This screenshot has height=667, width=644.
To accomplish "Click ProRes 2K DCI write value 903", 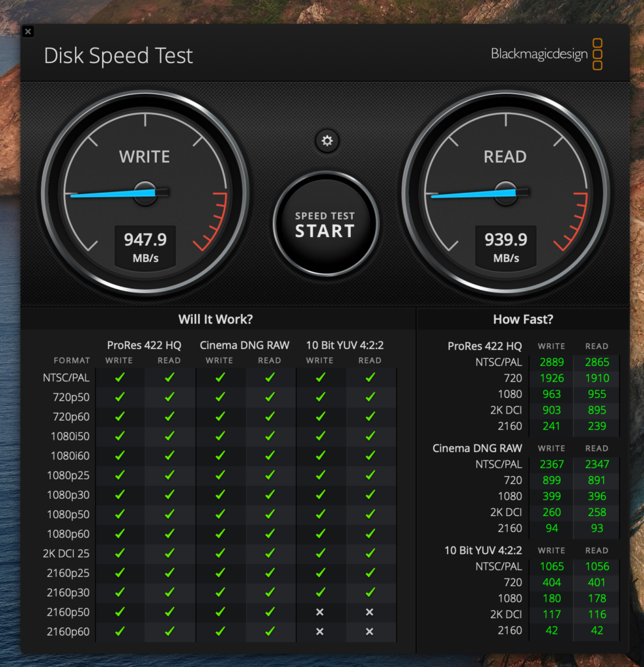I will [x=552, y=410].
